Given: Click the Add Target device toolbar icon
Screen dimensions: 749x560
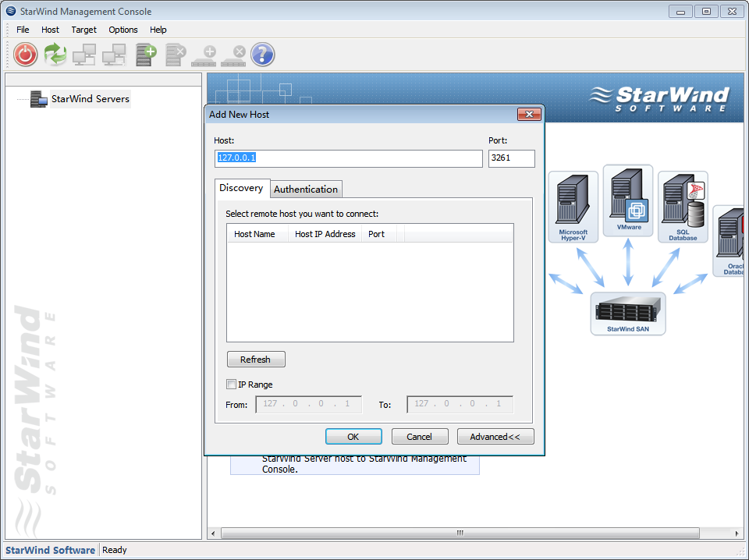Looking at the screenshot, I should coord(204,56).
